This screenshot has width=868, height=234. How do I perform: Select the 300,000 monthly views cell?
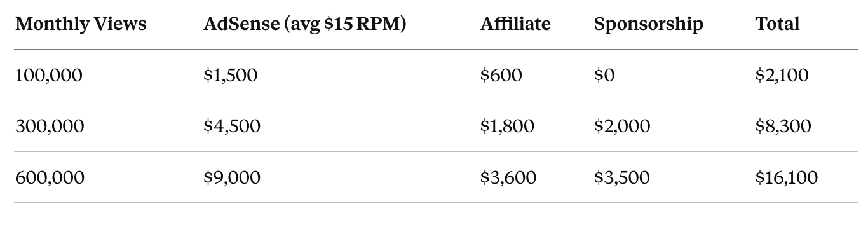pos(50,127)
